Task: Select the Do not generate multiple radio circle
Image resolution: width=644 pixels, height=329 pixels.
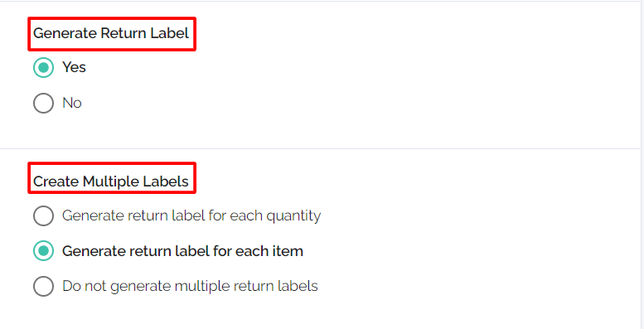Action: 43,286
